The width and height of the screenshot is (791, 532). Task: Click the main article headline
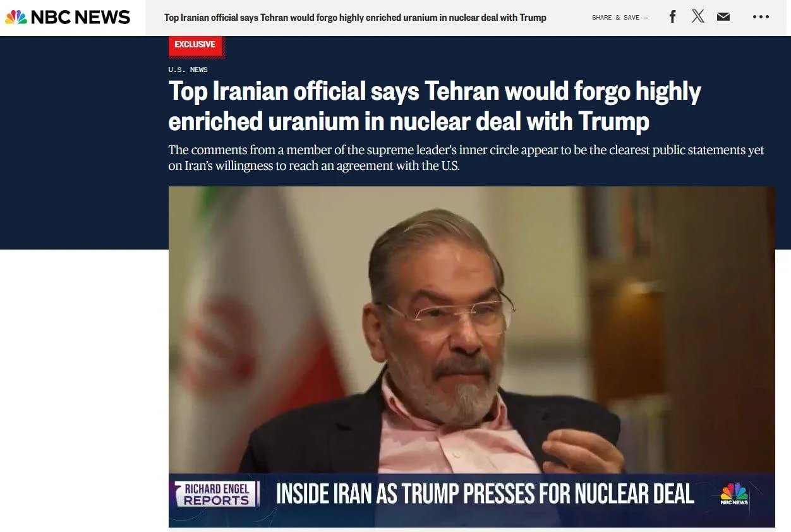[435, 106]
